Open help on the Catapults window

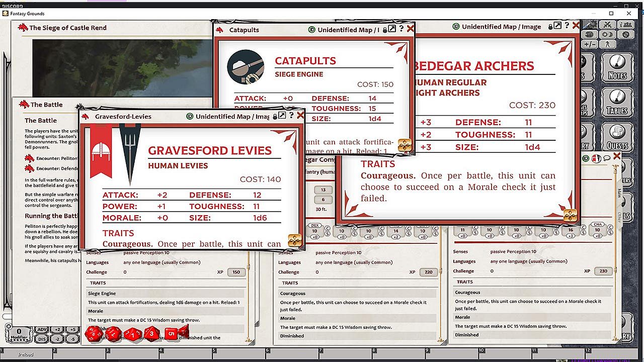(x=401, y=29)
